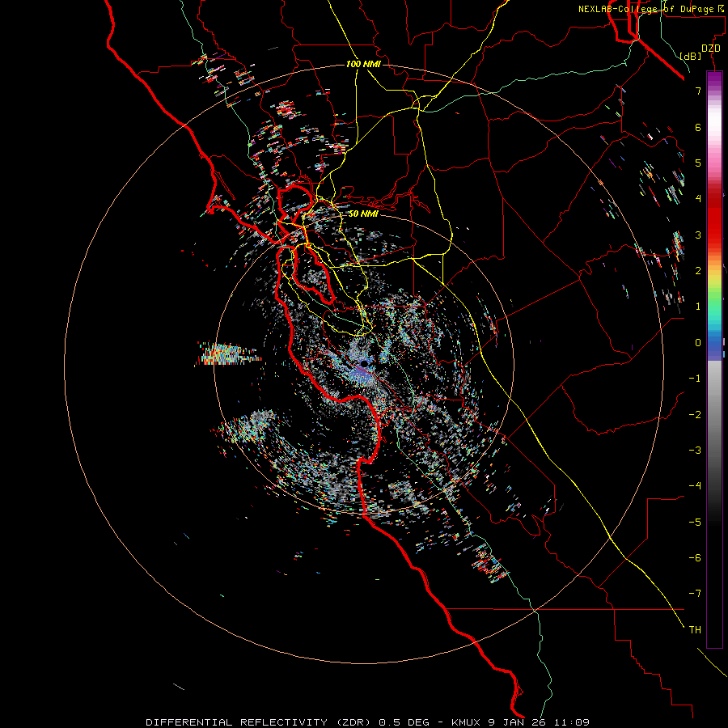Click the "-3" value on the color scale

(x=695, y=451)
